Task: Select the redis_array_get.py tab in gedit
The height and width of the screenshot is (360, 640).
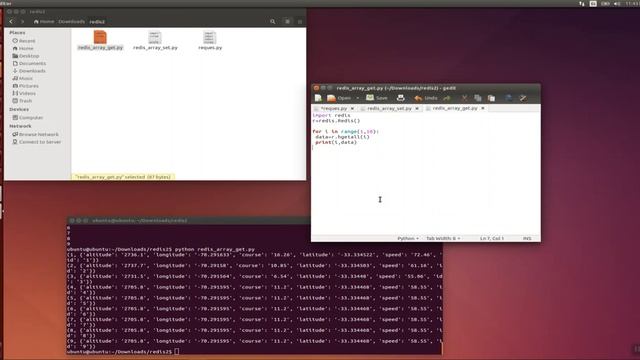Action: point(455,108)
